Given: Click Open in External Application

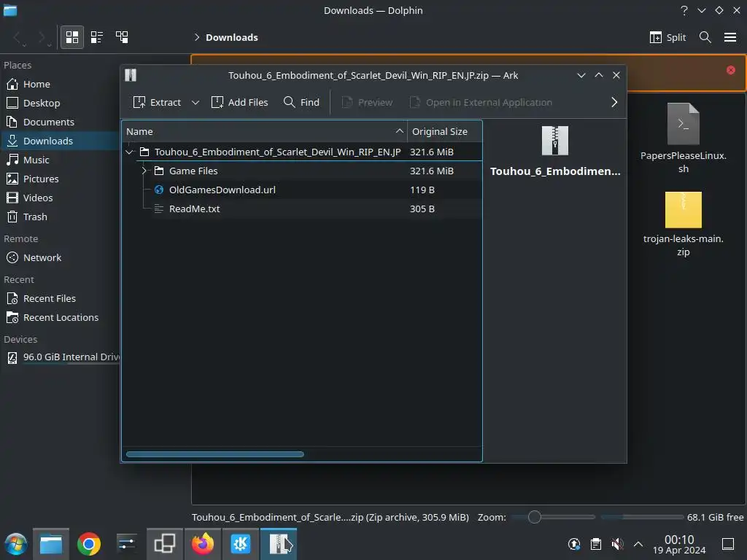Looking at the screenshot, I should pos(481,102).
